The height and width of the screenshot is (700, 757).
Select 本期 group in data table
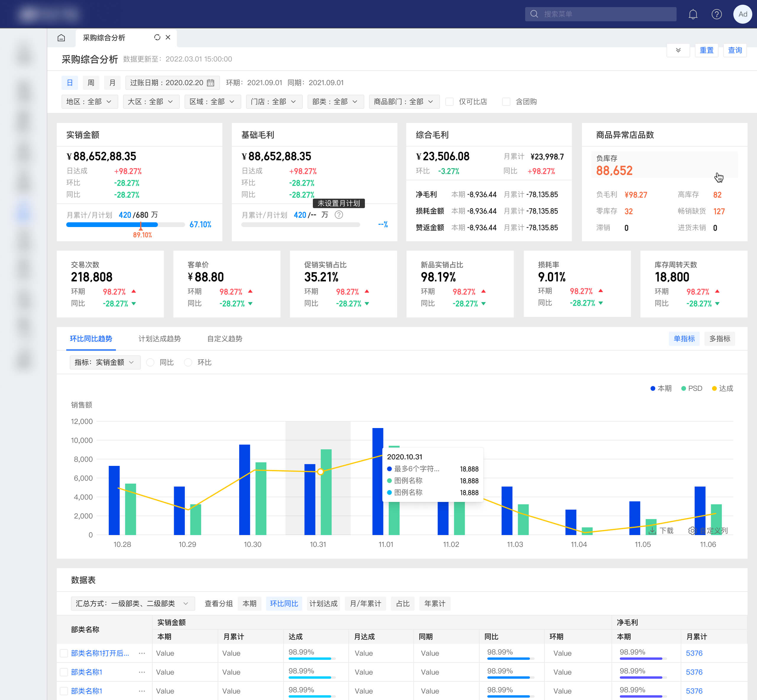249,603
